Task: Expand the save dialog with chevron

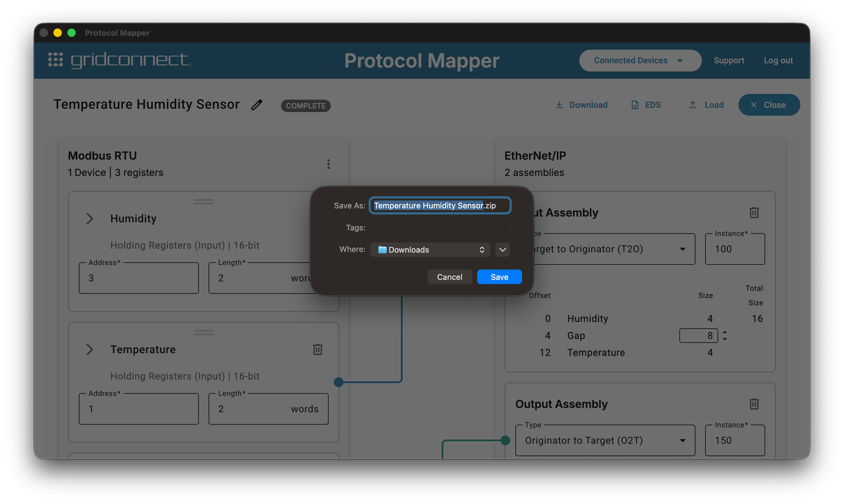Action: point(502,250)
